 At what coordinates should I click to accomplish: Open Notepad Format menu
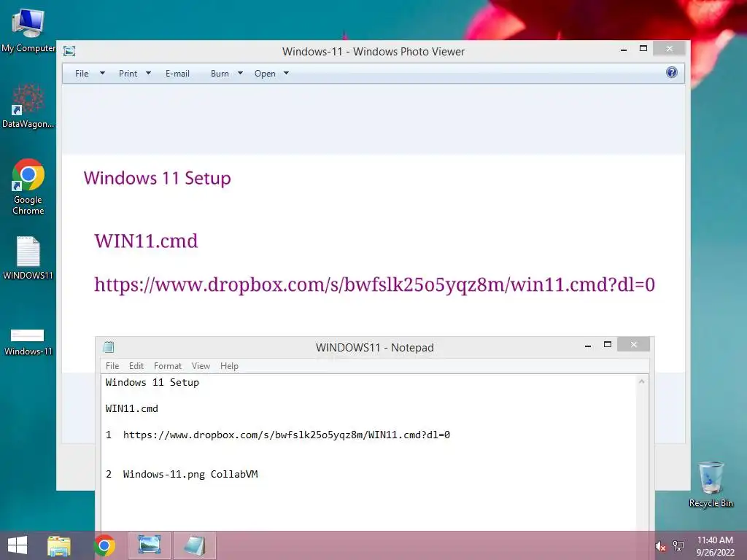pos(168,366)
